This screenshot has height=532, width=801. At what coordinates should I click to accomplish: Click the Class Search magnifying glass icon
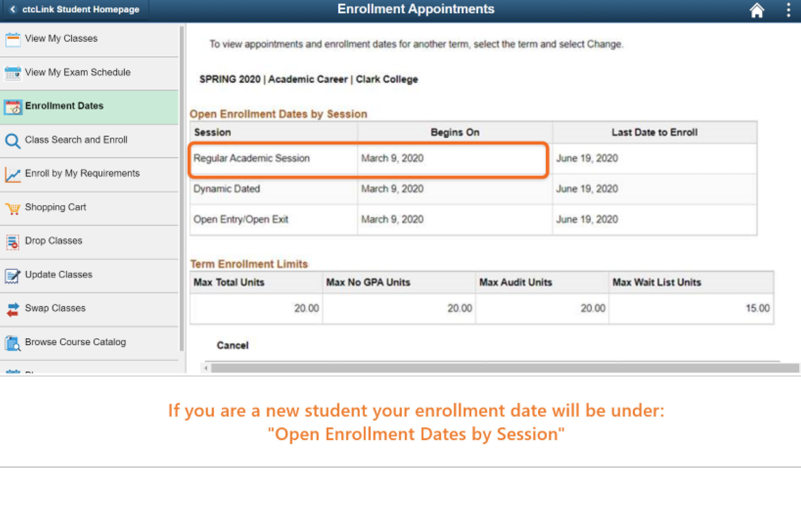pyautogui.click(x=12, y=141)
